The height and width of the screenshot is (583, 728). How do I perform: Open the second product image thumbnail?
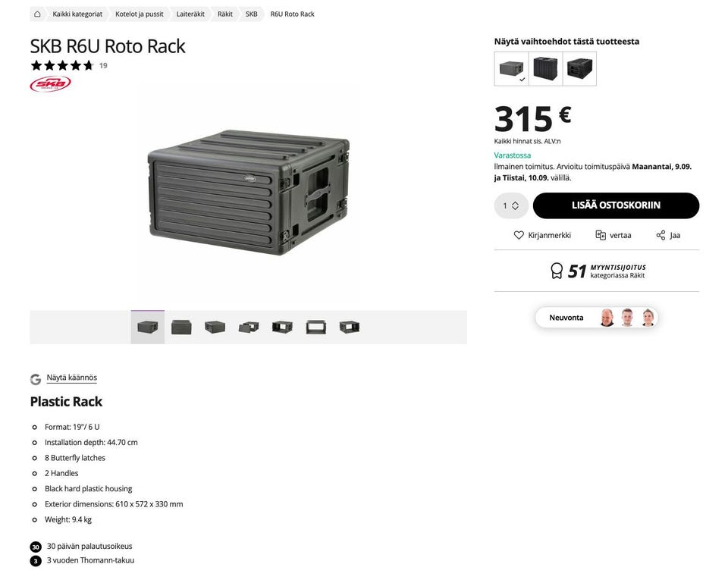click(x=181, y=328)
